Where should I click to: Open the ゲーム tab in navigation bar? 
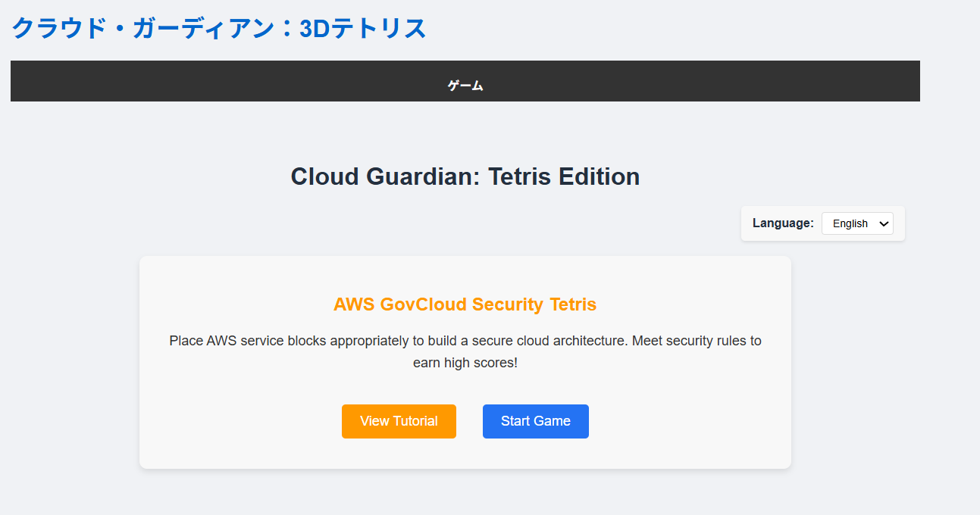(x=465, y=86)
